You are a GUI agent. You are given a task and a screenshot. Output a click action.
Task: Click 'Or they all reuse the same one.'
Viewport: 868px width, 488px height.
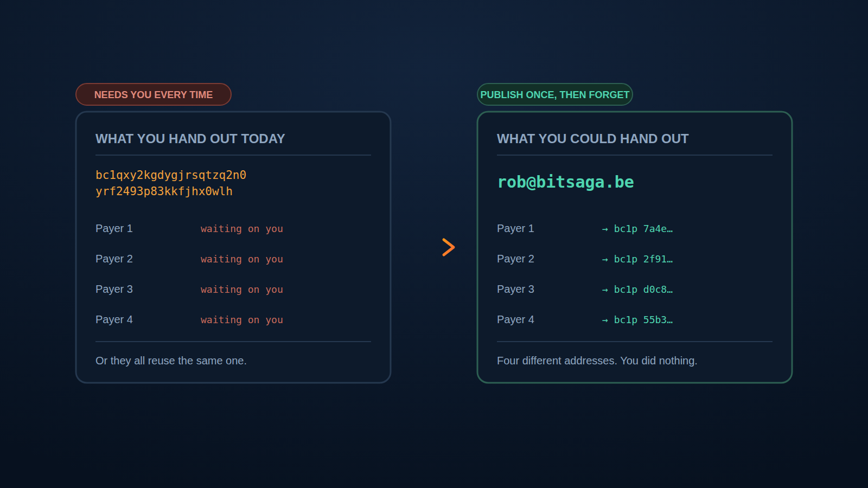[171, 361]
